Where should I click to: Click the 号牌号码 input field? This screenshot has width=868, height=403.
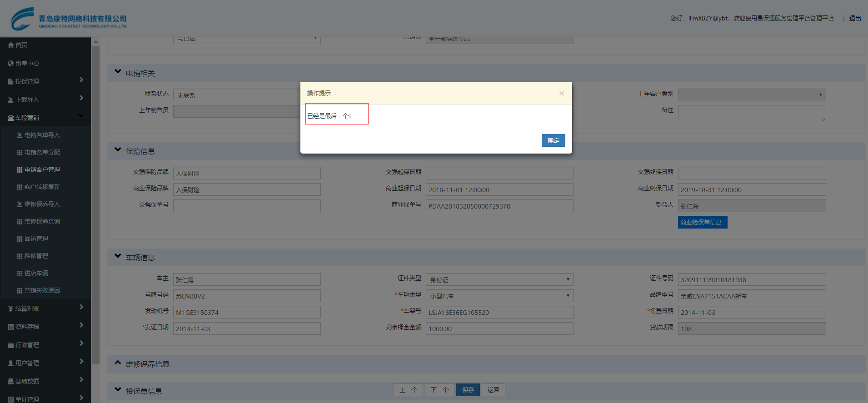click(247, 296)
